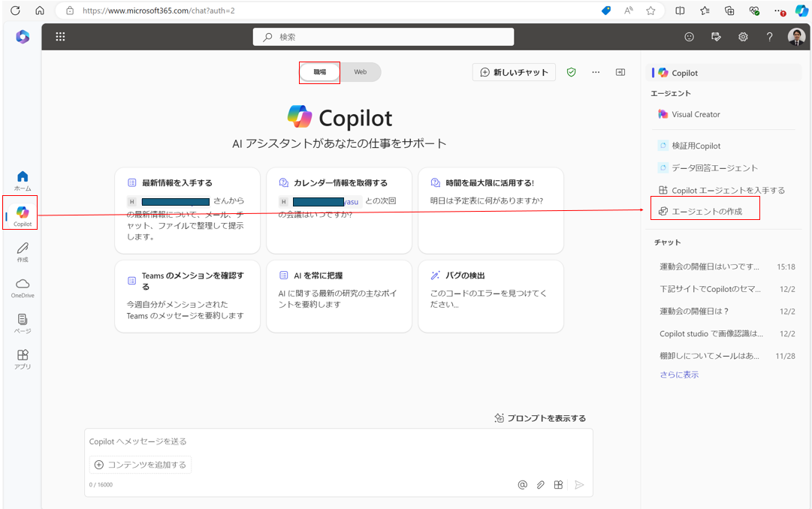Viewport: 812px width, 509px height.
Task: Go to ホーム in the left sidebar
Action: pos(23,181)
